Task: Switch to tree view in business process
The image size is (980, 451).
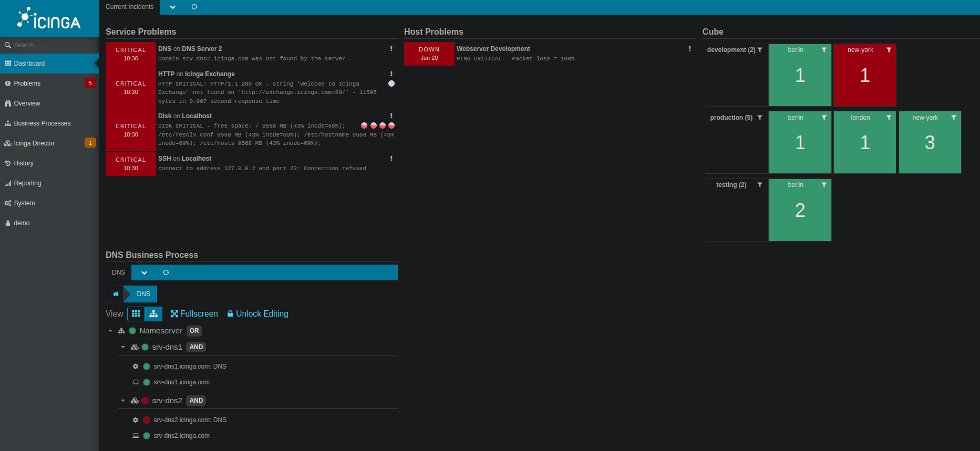Action: point(153,314)
